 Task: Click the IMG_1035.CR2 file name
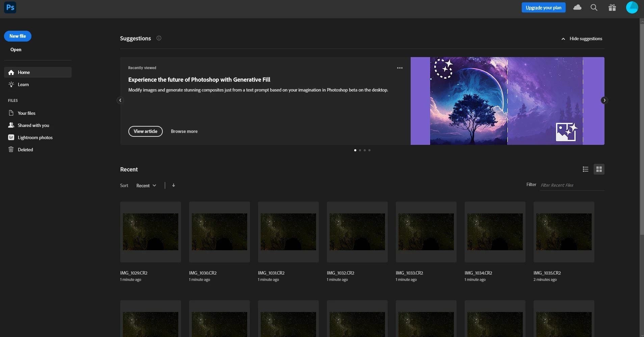(x=547, y=273)
